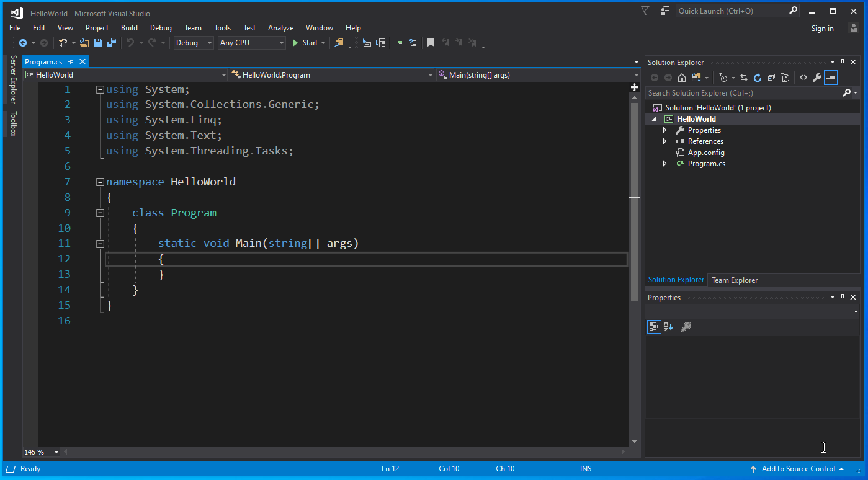Open Properties via the wrench icon
Screen dimensions: 868x480
tap(817, 78)
